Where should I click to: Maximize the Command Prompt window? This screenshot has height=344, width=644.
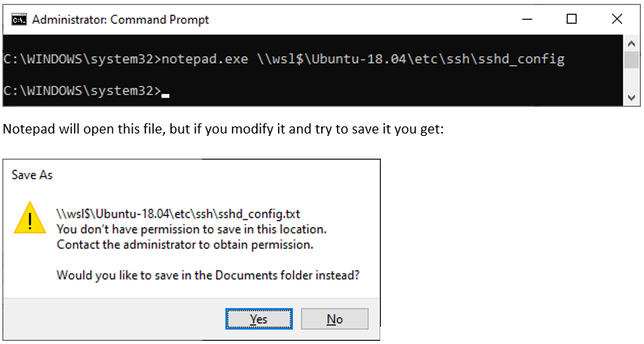pos(571,19)
